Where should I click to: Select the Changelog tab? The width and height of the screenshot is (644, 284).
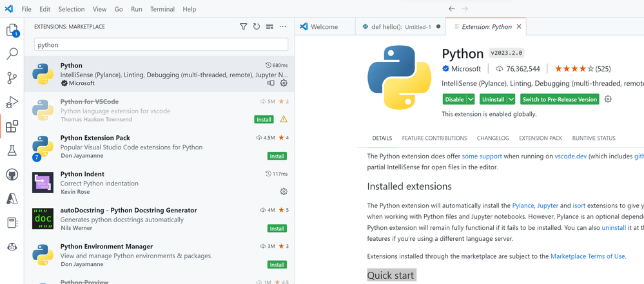tap(493, 138)
